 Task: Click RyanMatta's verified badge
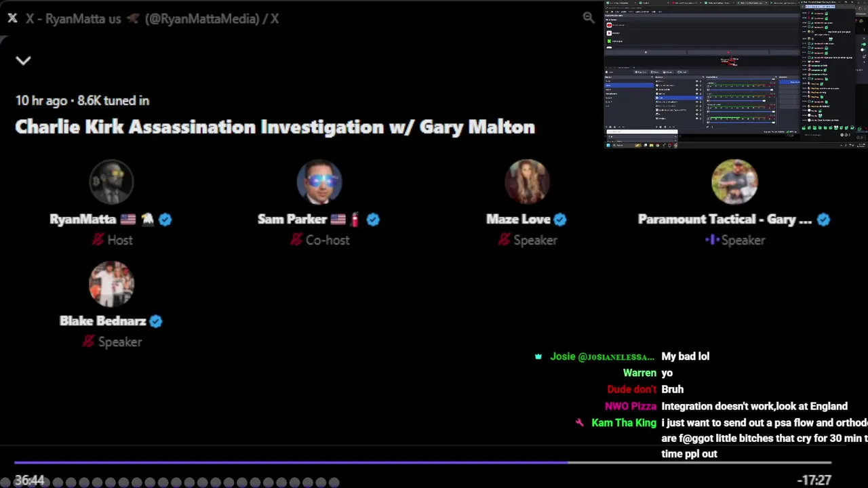pyautogui.click(x=165, y=219)
